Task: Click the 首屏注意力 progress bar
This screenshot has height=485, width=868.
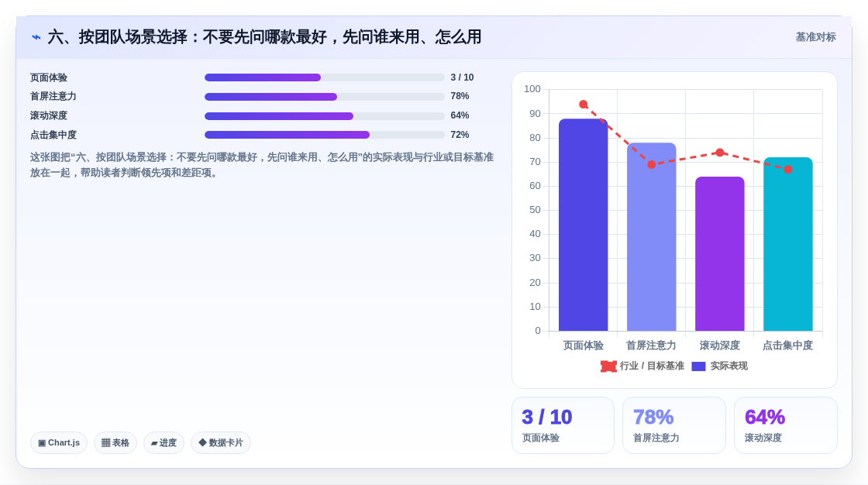Action: tap(325, 97)
